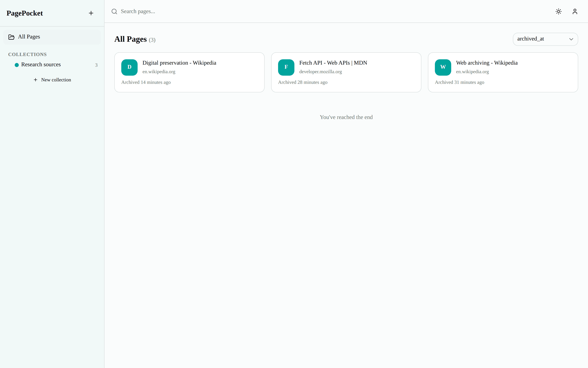Click the en.wikipedia.org text under Web archiving
Image resolution: width=588 pixels, height=368 pixels.
click(472, 72)
